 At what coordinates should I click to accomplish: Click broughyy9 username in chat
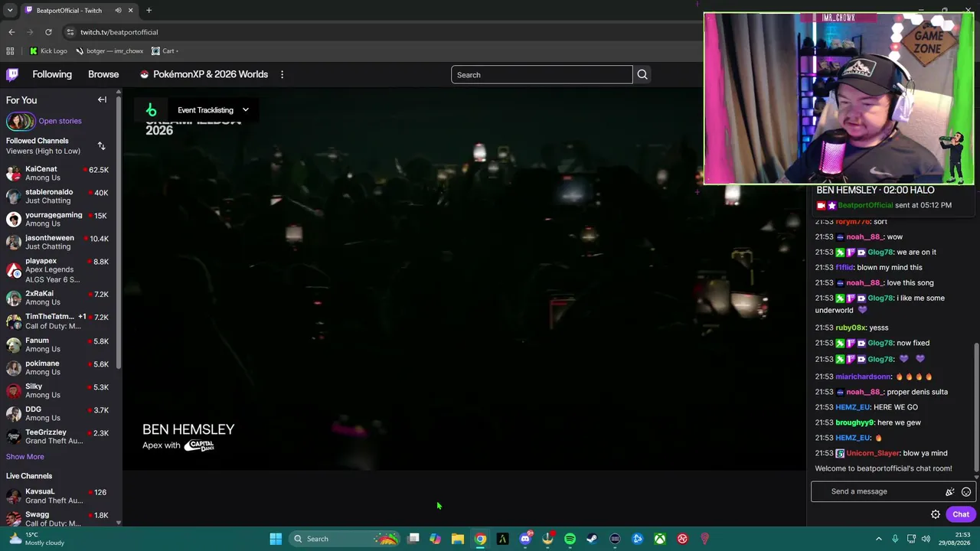point(854,422)
